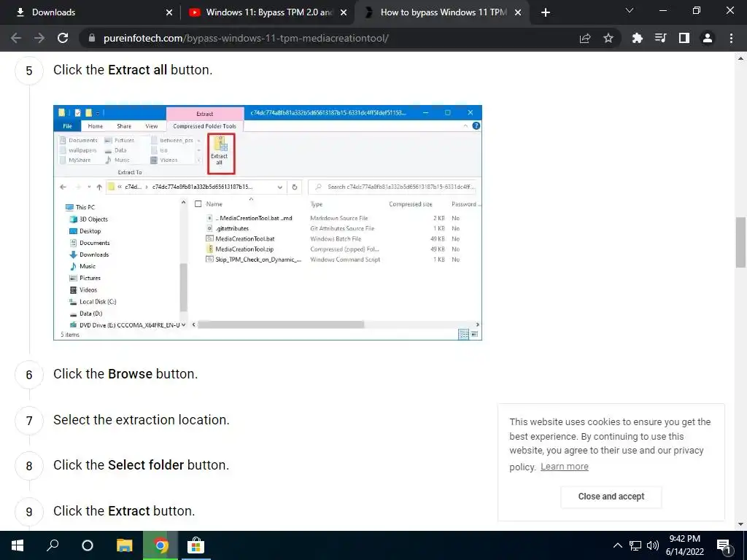Image resolution: width=747 pixels, height=560 pixels.
Task: Bookmark this page with the star
Action: (x=608, y=38)
